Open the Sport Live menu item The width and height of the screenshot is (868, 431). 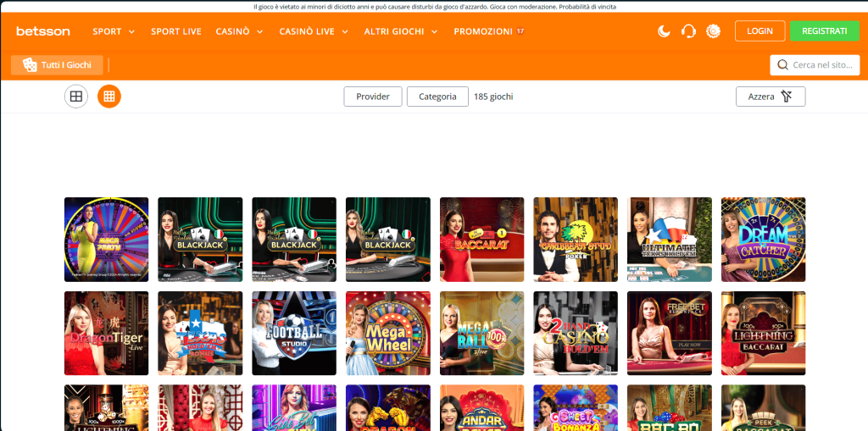pos(176,31)
